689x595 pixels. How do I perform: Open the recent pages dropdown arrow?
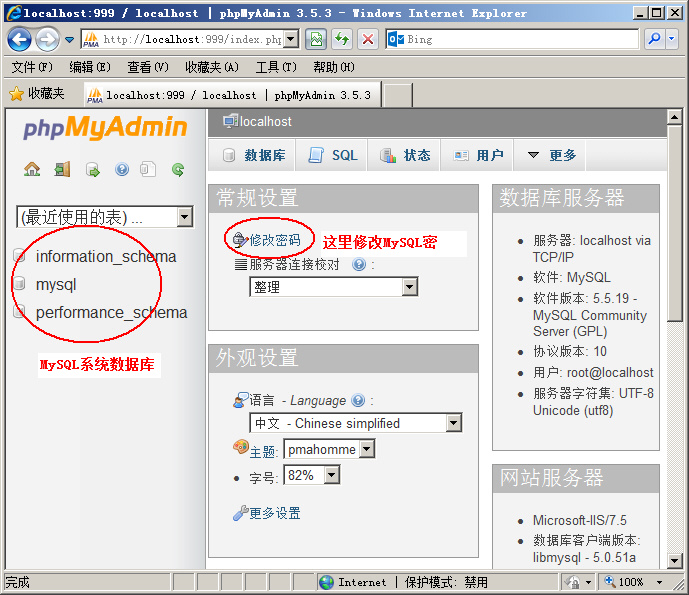click(x=69, y=40)
